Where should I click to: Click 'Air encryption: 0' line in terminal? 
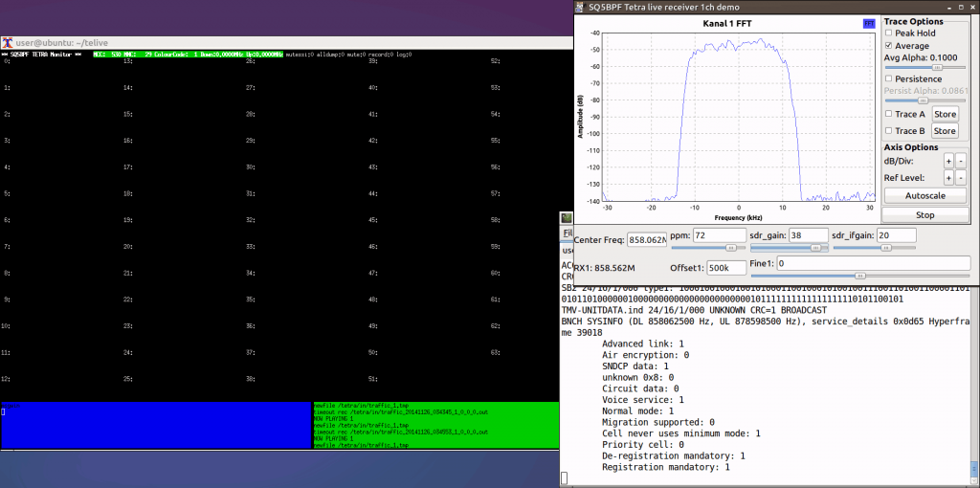point(646,355)
